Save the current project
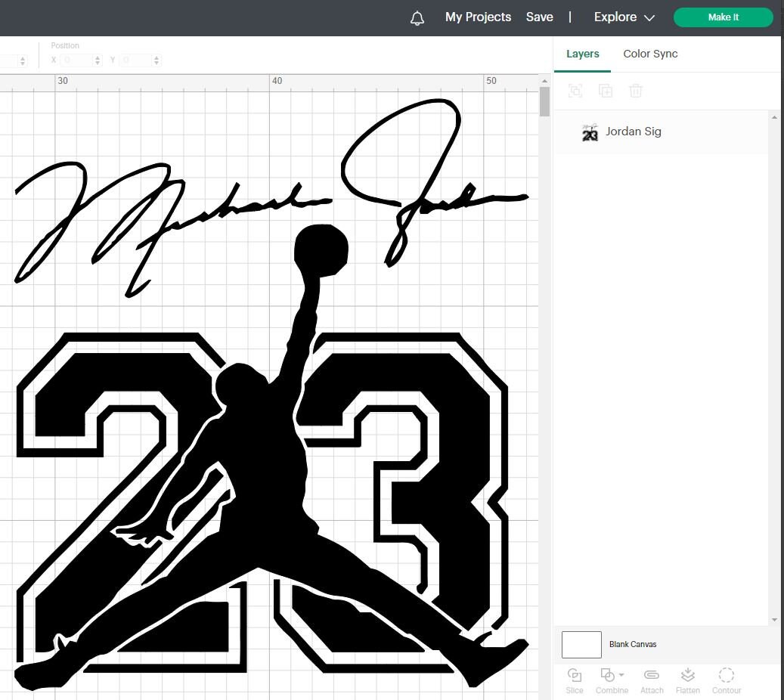This screenshot has width=784, height=700. [x=539, y=17]
